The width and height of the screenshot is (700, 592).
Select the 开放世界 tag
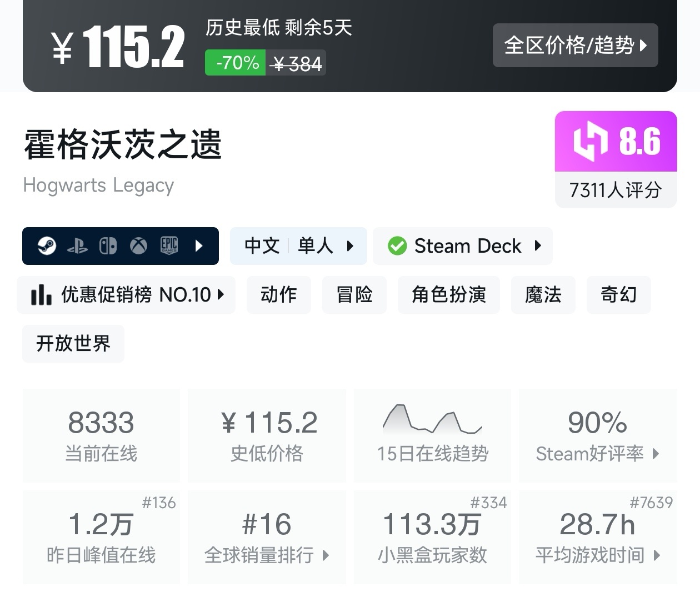(73, 343)
